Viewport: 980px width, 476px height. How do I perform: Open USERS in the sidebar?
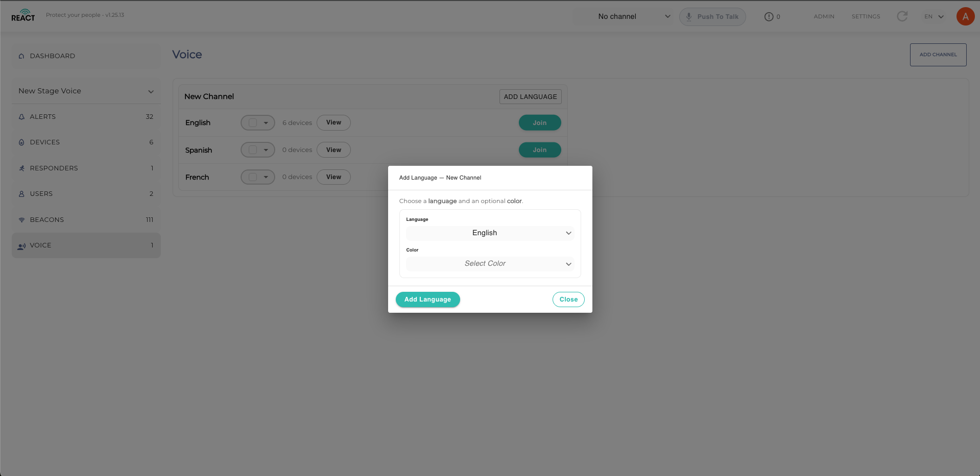tap(86, 194)
